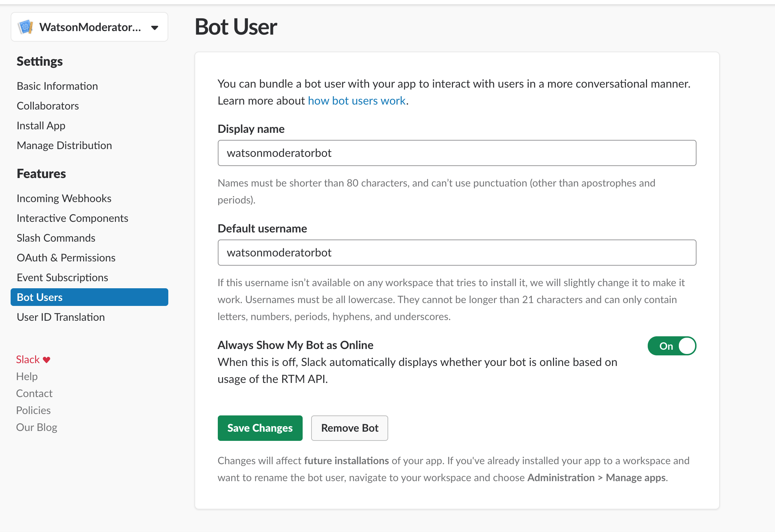
Task: Select Install App in sidebar
Action: 41,125
